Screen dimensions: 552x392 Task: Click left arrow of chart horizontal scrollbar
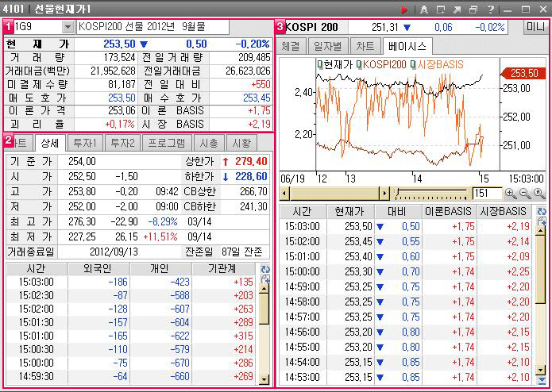tap(284, 193)
